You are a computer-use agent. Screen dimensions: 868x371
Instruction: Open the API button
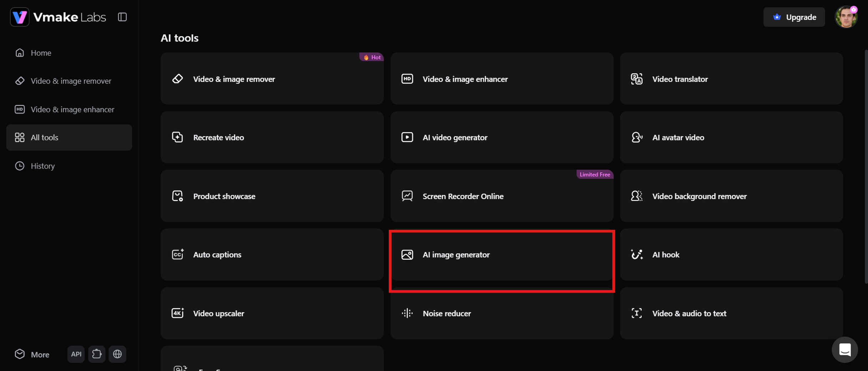(x=76, y=354)
